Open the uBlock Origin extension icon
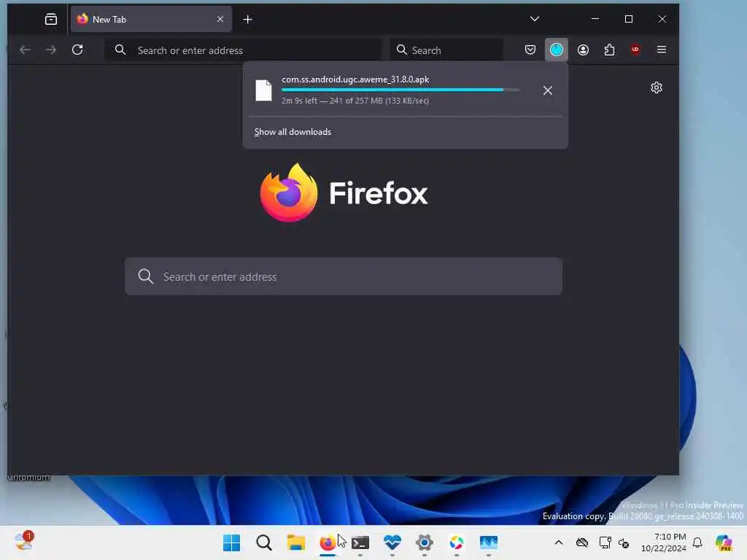Image resolution: width=747 pixels, height=560 pixels. pyautogui.click(x=635, y=50)
